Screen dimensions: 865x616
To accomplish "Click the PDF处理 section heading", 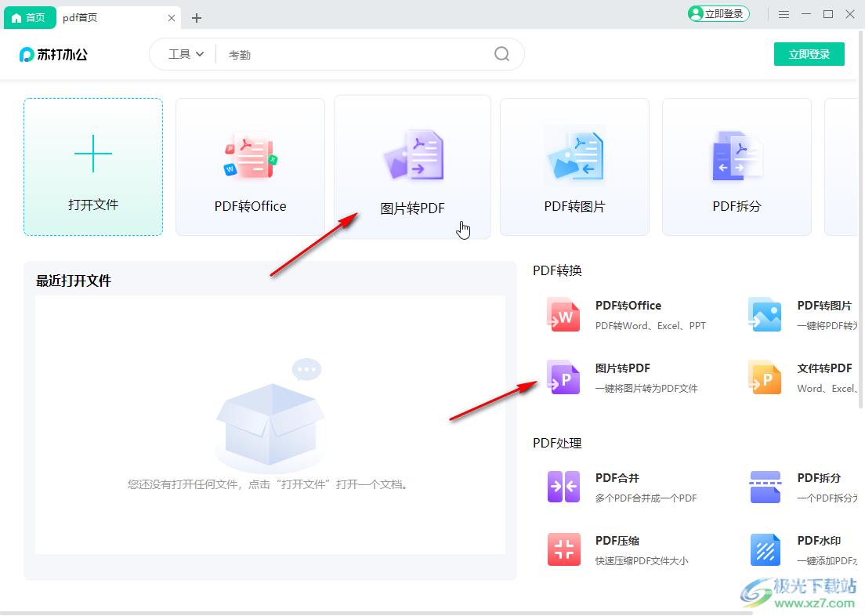I will click(x=557, y=444).
